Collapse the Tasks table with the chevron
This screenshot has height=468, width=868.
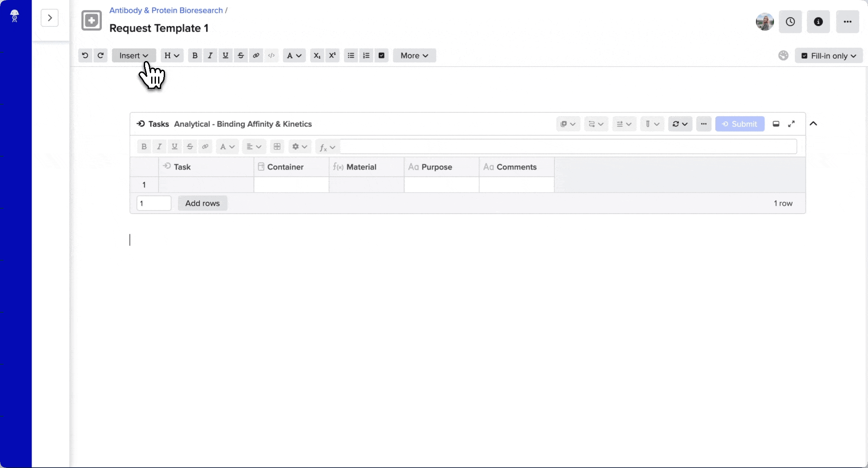pos(814,124)
